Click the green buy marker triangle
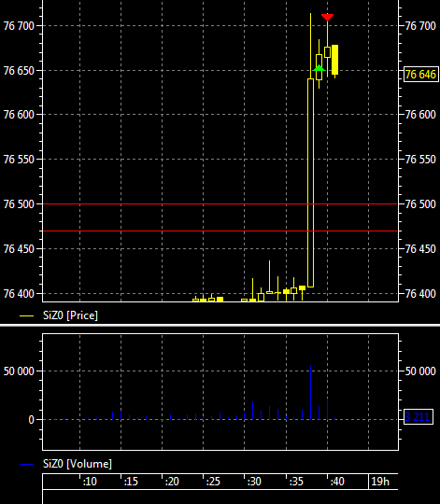The image size is (440, 504). pyautogui.click(x=319, y=68)
